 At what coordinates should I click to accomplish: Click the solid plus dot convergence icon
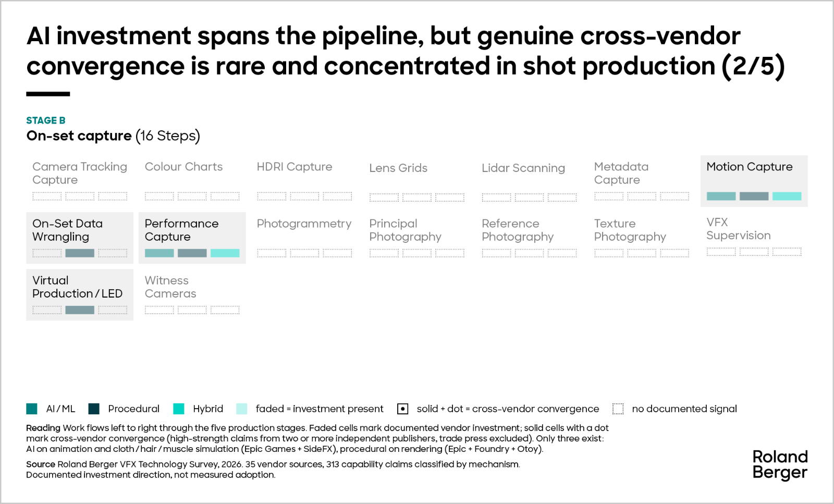[x=402, y=409]
